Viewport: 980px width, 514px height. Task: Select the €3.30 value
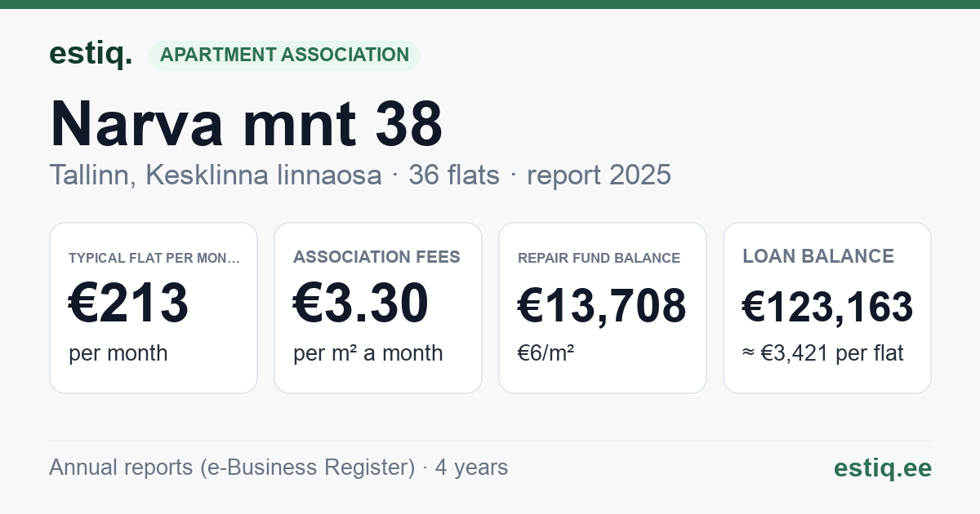coord(360,304)
